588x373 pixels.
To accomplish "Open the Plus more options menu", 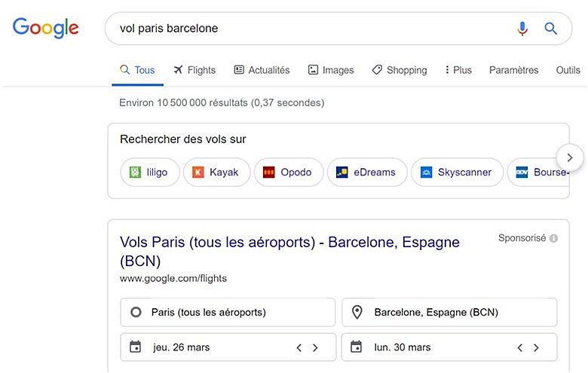I will (x=458, y=70).
